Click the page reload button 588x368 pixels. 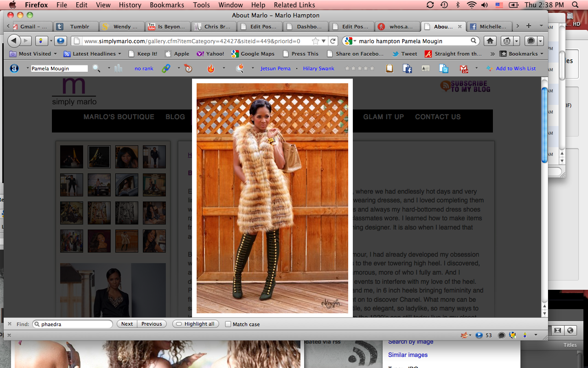334,41
